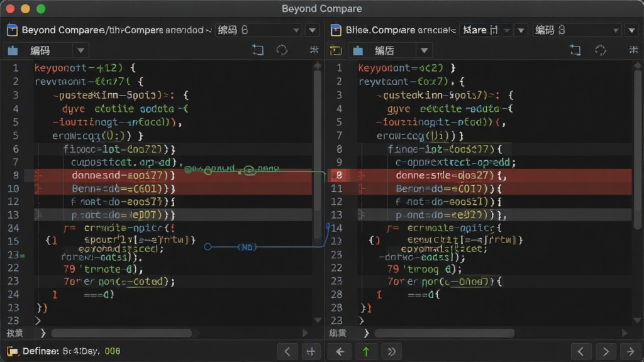Click the line number 24 next to '===d)'
This screenshot has width=644, height=362.
coord(13,294)
